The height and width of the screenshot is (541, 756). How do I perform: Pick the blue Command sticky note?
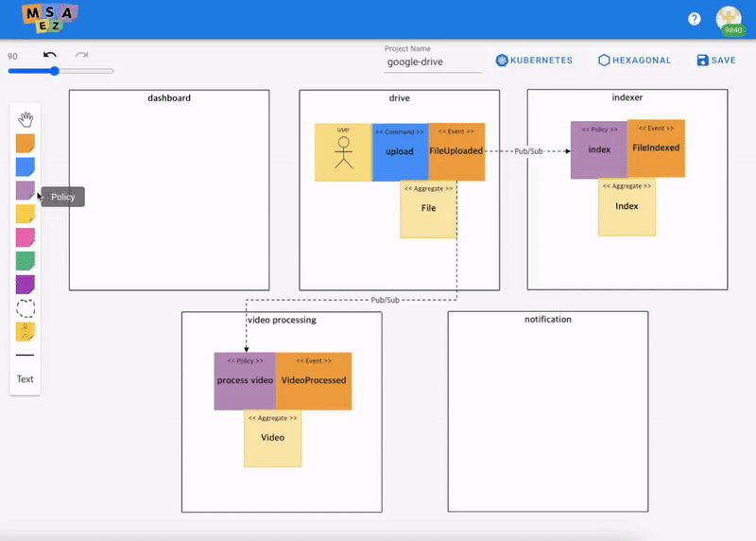(x=26, y=167)
